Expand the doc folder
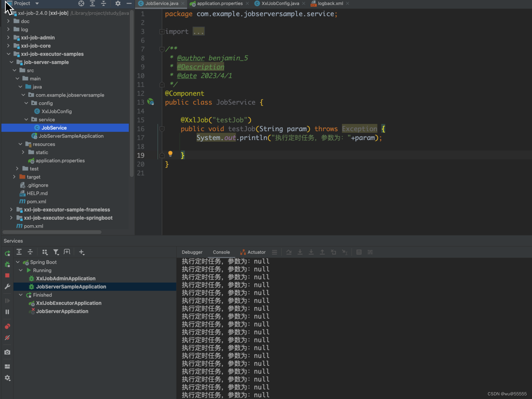 tap(8, 21)
